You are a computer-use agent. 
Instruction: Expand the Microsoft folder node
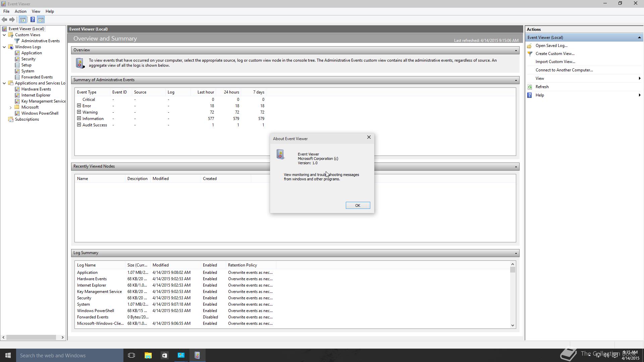point(10,107)
